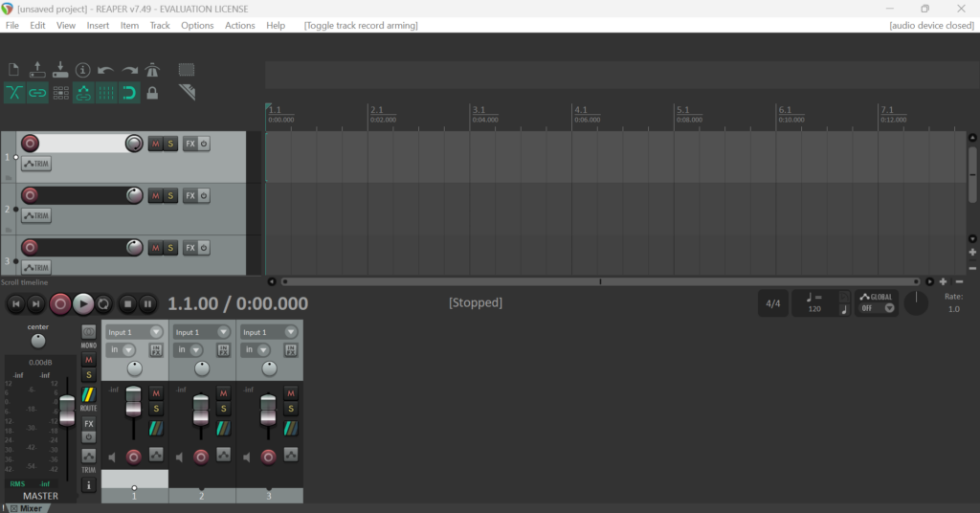Solo track 3 in track panel
The image size is (980, 513).
click(x=170, y=248)
